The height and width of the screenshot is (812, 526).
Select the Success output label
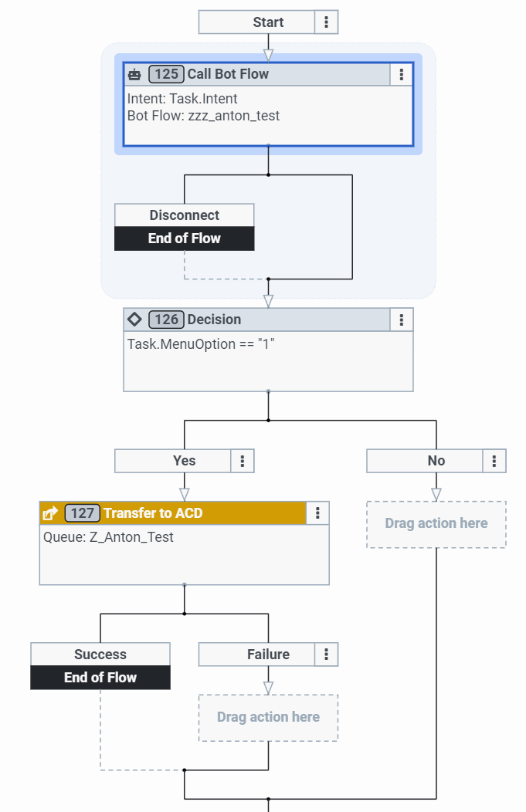[x=100, y=655]
